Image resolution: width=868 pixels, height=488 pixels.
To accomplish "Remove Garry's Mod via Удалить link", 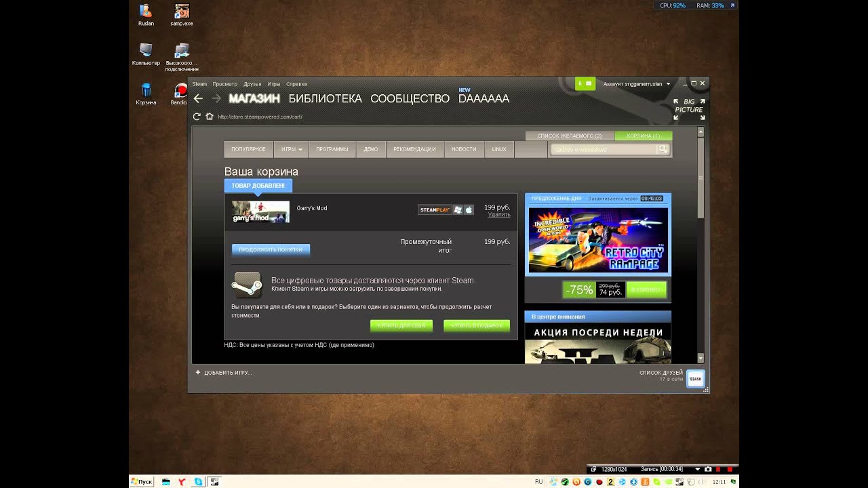I will click(x=499, y=214).
